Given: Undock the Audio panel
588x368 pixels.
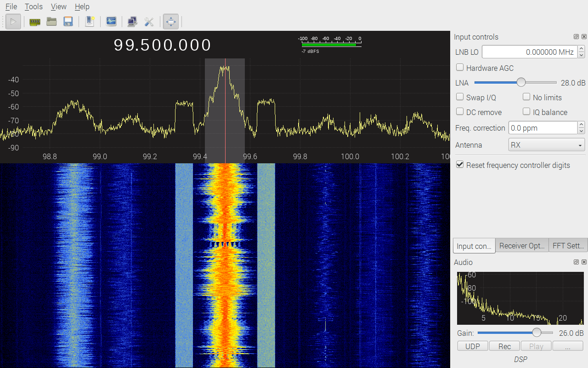Looking at the screenshot, I should 576,262.
